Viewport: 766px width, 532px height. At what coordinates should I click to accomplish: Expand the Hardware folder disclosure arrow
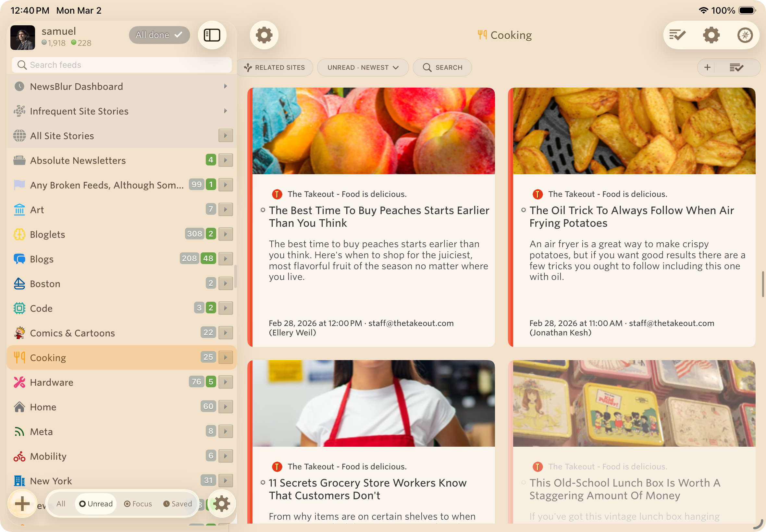coord(226,382)
